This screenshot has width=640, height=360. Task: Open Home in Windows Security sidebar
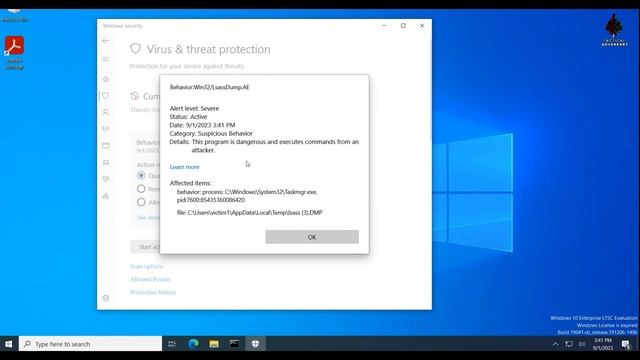106,79
